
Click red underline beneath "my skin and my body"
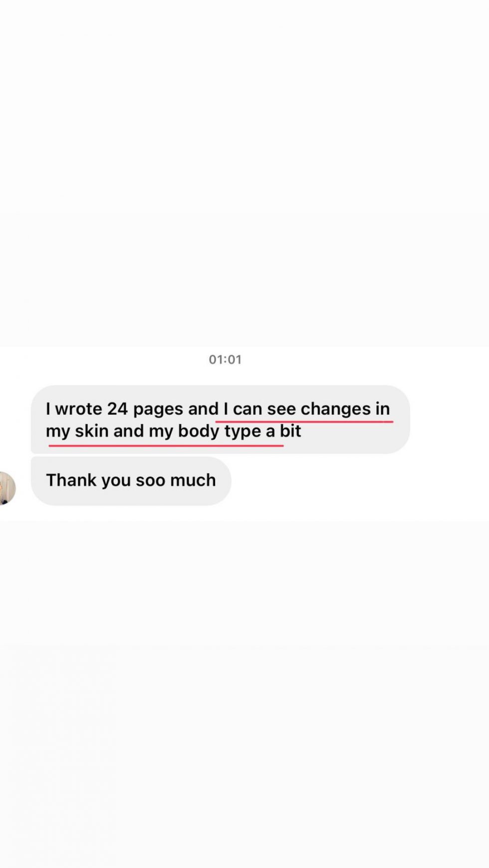click(x=166, y=445)
